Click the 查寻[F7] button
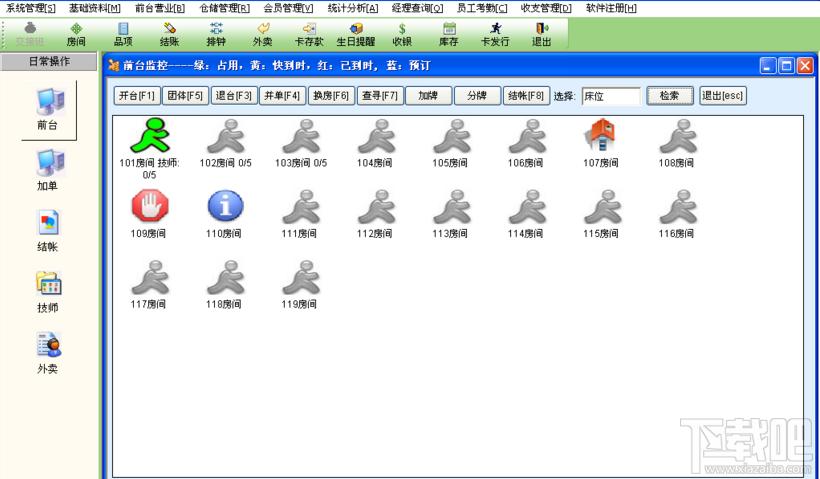Image resolution: width=820 pixels, height=479 pixels. pyautogui.click(x=380, y=96)
